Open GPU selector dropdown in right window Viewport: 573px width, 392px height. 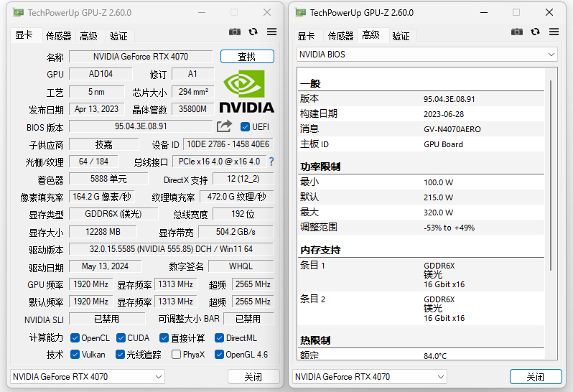point(370,376)
